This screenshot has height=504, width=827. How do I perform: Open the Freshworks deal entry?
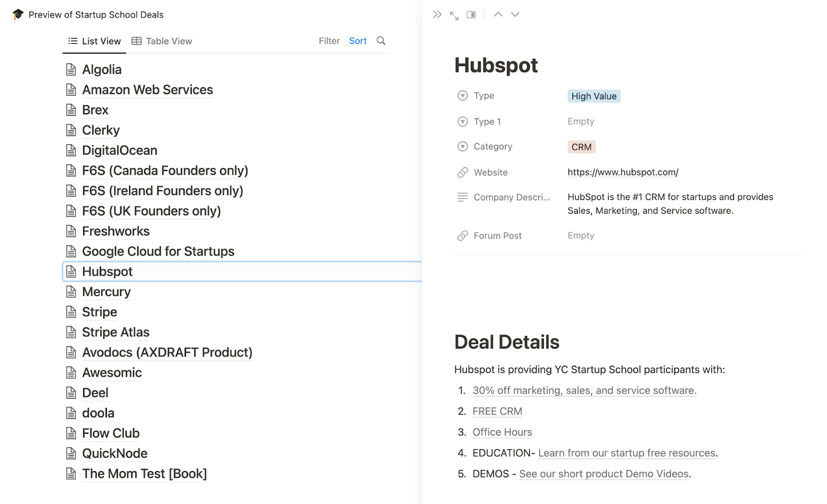(116, 231)
